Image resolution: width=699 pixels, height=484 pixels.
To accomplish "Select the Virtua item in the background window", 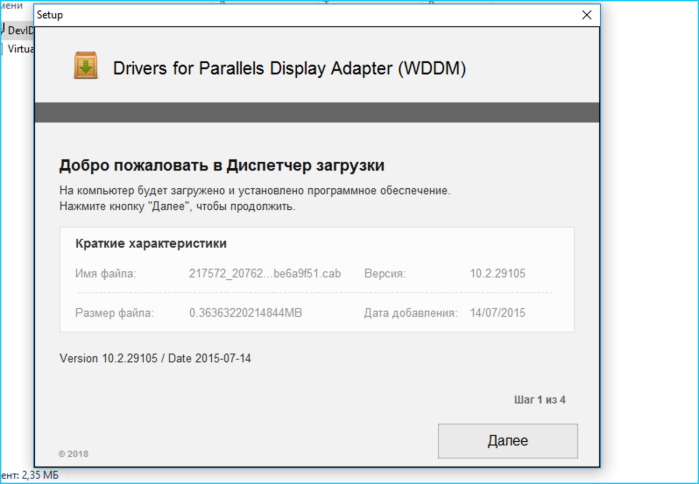I will (17, 49).
